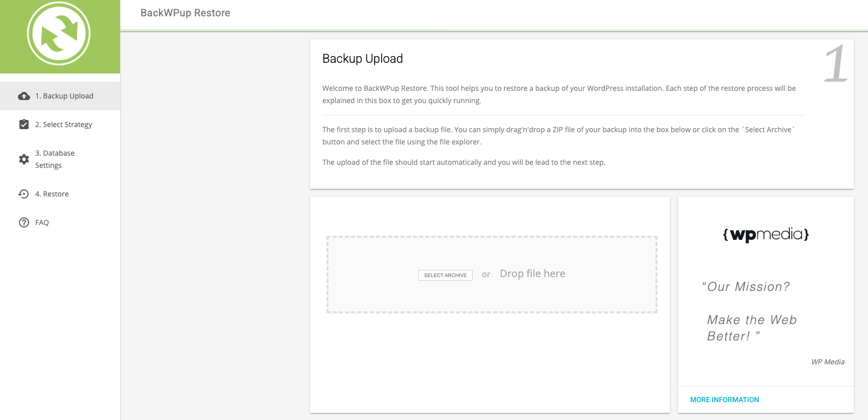
Task: Click the 'WP Media' quote attribution
Action: pyautogui.click(x=828, y=362)
